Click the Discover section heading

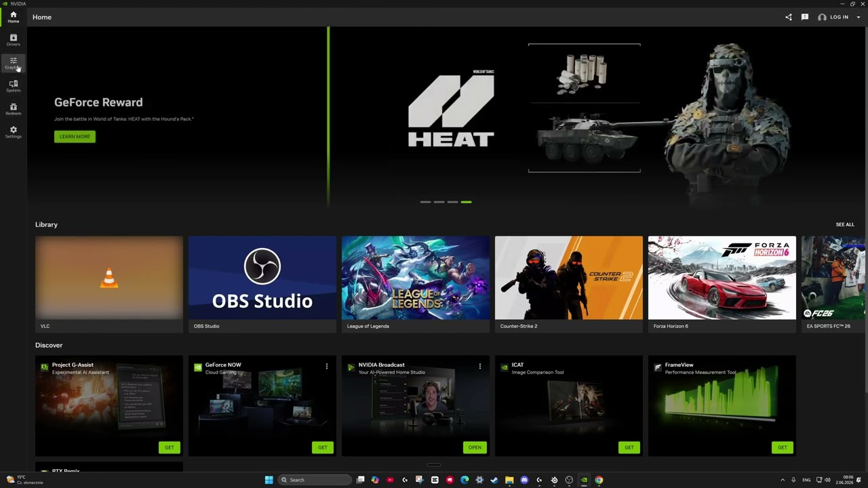tap(49, 345)
